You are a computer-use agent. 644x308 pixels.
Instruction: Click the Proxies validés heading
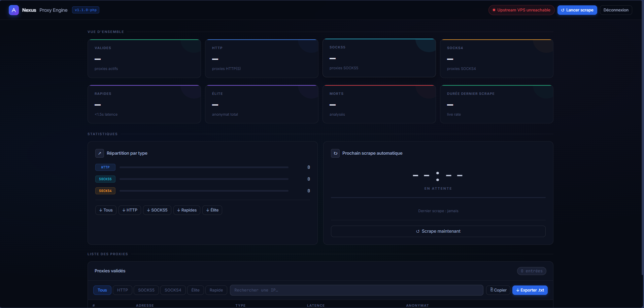[x=110, y=271]
